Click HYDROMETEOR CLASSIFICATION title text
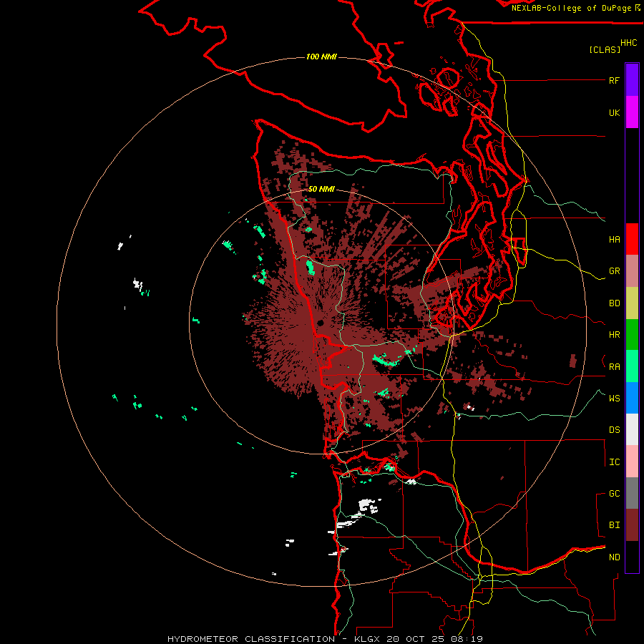Screen dimensions: 644x644 [x=251, y=639]
